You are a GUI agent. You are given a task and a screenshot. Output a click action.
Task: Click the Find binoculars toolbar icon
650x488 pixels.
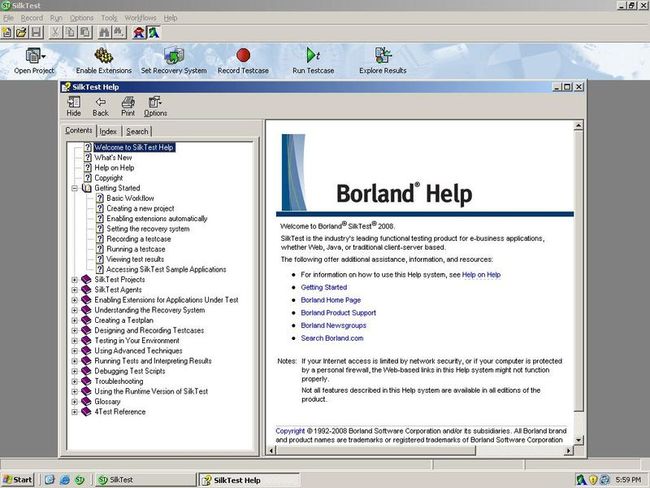tap(104, 32)
